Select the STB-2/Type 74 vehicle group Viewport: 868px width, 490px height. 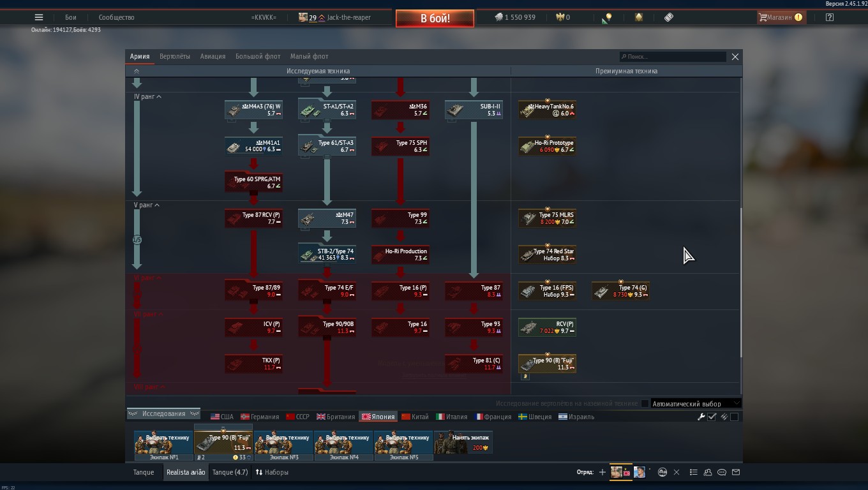point(327,255)
